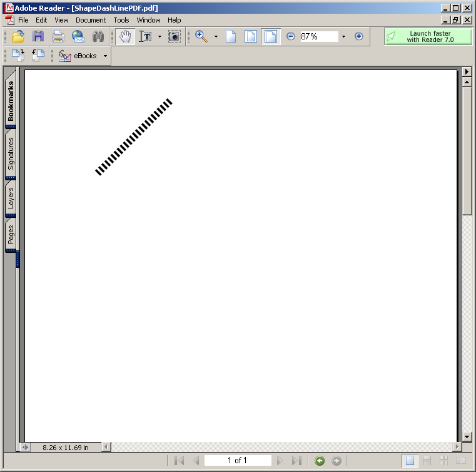476x472 pixels.
Task: Click the 87% zoom input field
Action: [x=319, y=36]
